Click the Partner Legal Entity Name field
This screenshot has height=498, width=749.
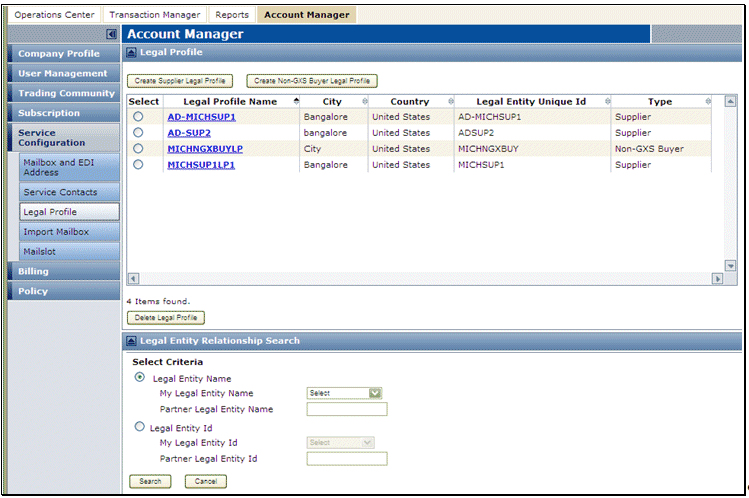point(346,409)
